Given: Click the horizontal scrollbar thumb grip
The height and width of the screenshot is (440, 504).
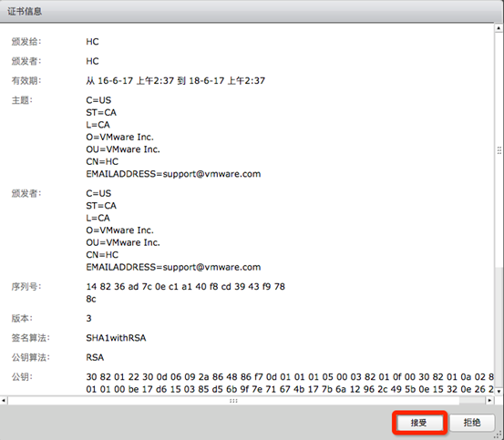Looking at the screenshot, I should 233,401.
